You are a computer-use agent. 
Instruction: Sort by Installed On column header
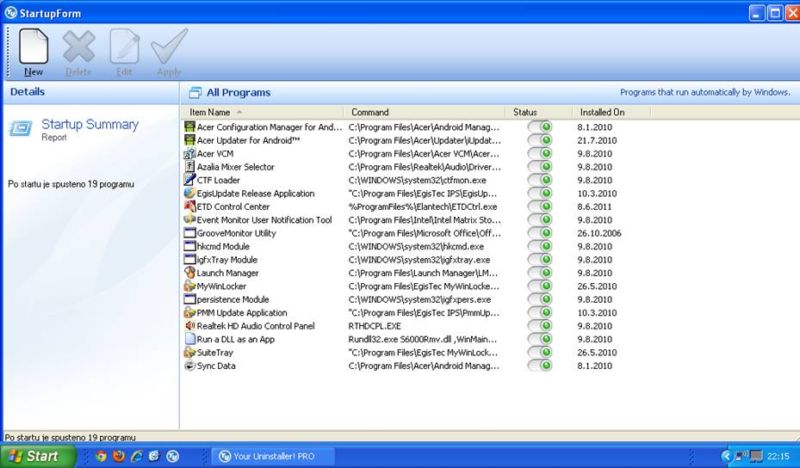tap(611, 112)
